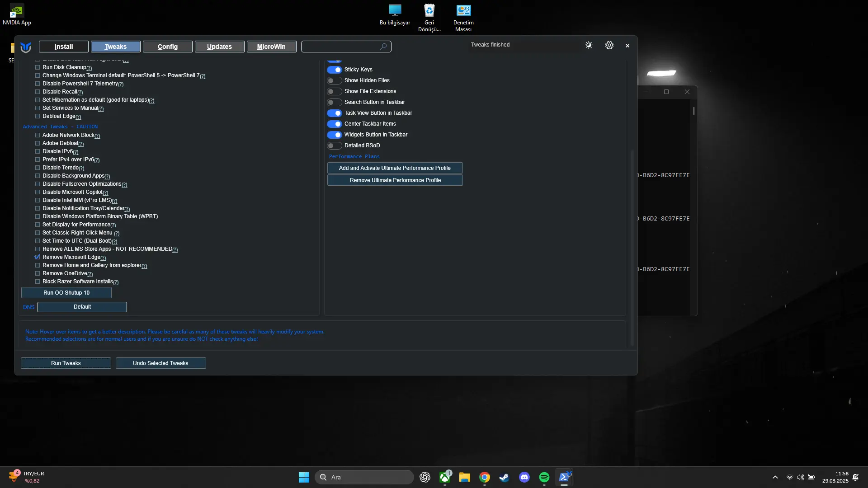The image size is (868, 488).
Task: Enable Search Button in Taskbar toggle
Action: 335,102
